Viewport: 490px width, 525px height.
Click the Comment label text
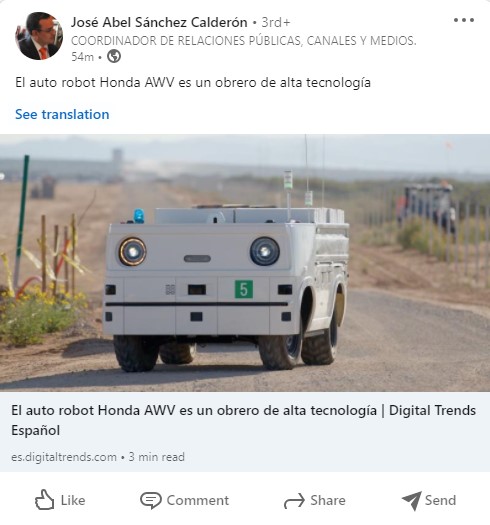tap(198, 501)
